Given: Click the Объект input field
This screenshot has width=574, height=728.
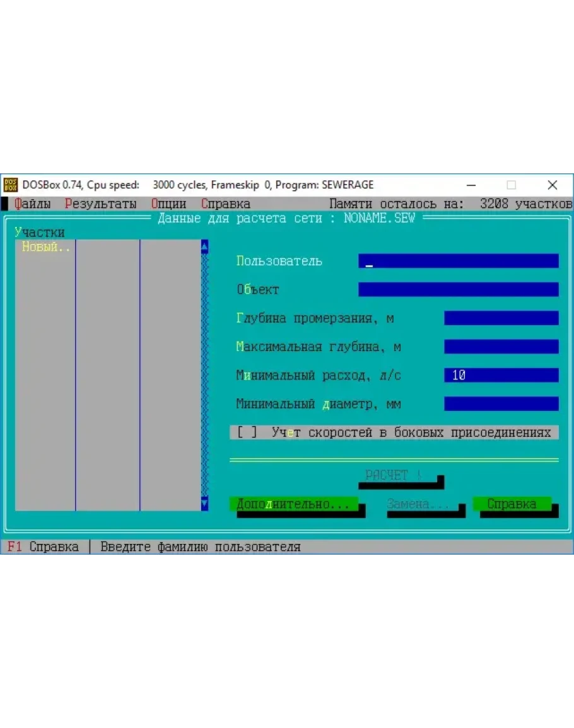Looking at the screenshot, I should pyautogui.click(x=458, y=290).
